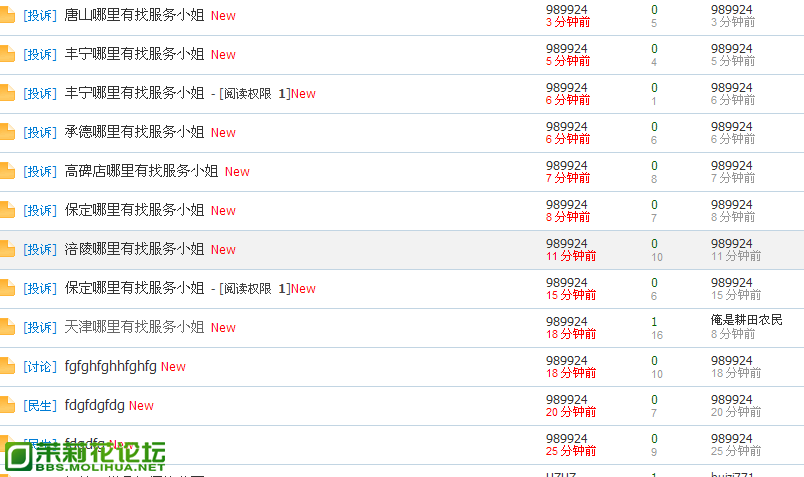Click folder icon beside the fdgfdgfdg thread
Screen dimensions: 804x477
pos(7,405)
